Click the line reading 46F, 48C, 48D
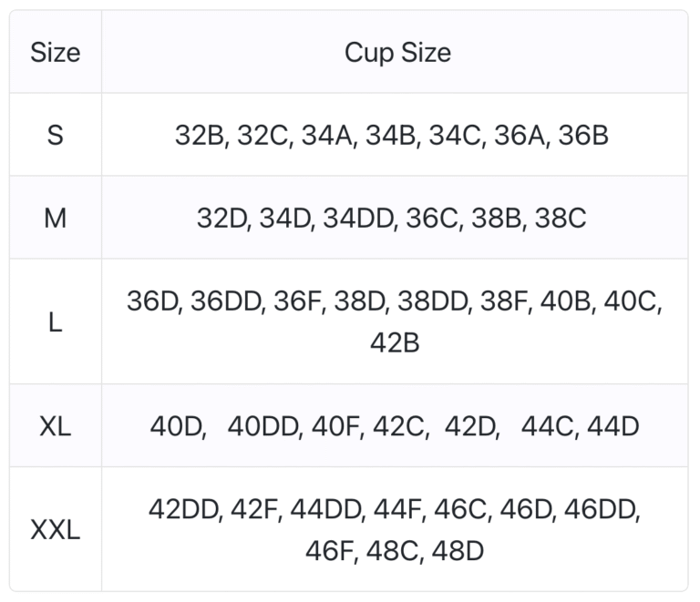Image resolution: width=700 pixels, height=602 pixels. click(x=395, y=550)
